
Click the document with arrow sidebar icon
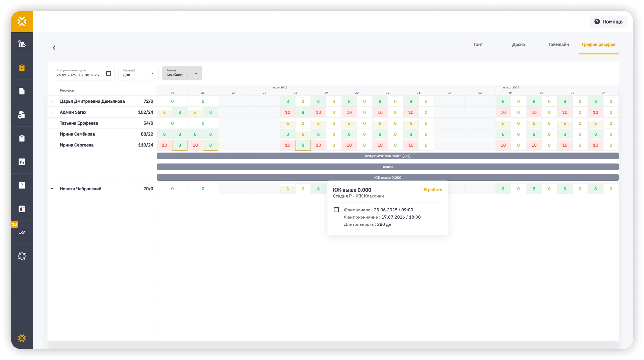(22, 115)
